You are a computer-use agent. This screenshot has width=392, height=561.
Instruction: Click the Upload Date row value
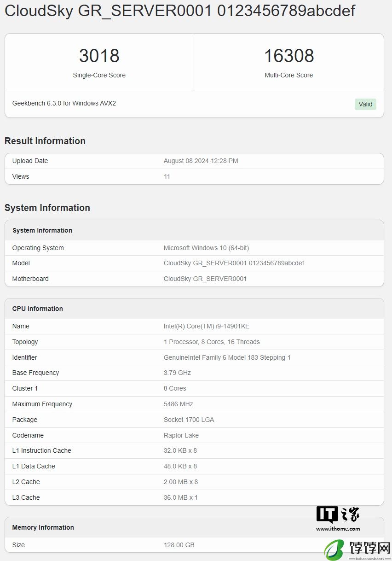(201, 161)
